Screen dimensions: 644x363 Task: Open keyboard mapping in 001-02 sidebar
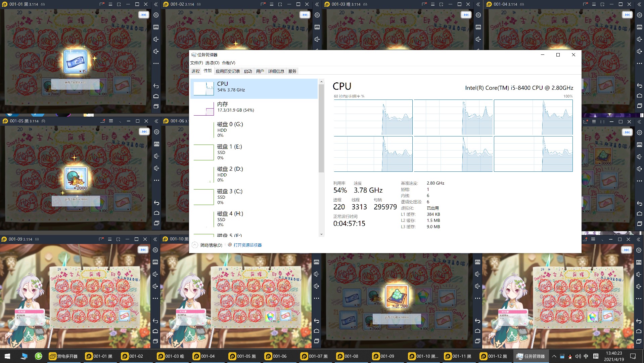pos(317,27)
